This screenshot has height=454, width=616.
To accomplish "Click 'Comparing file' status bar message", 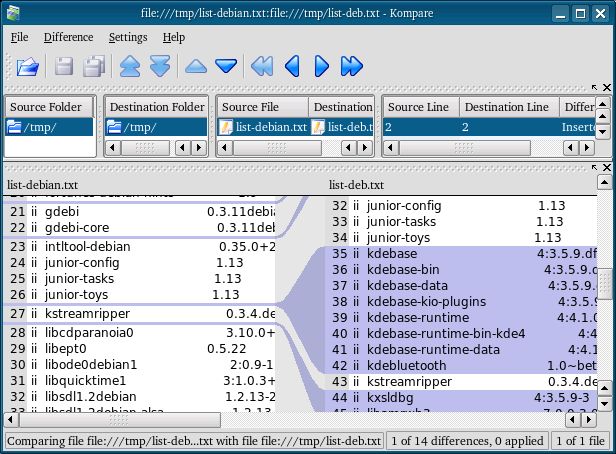I will [x=194, y=441].
